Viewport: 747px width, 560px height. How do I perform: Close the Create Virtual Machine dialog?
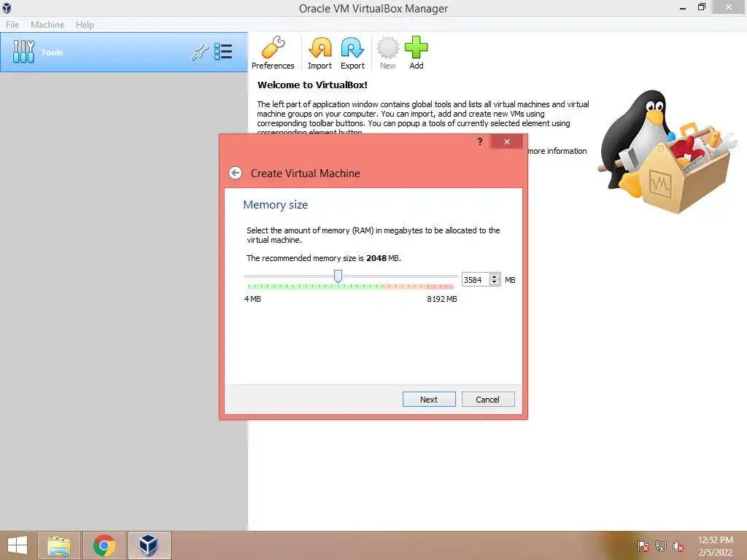point(507,141)
